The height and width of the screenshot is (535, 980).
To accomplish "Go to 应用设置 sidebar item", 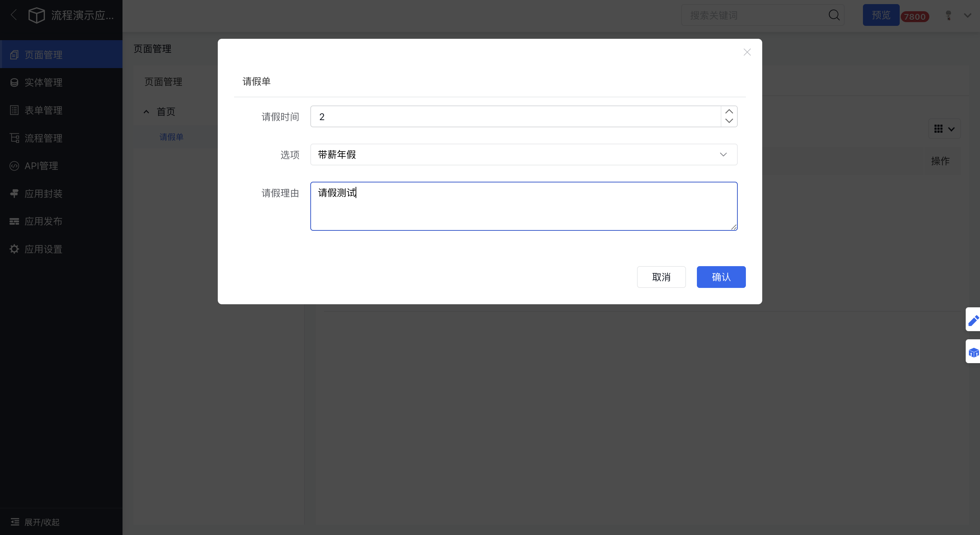I will (x=61, y=249).
